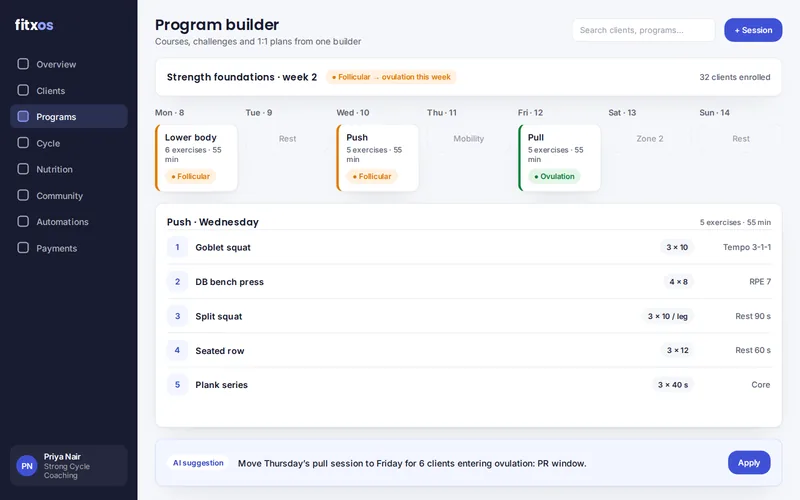Click Saturday's Zone 2 slot
800x500 pixels.
[650, 139]
